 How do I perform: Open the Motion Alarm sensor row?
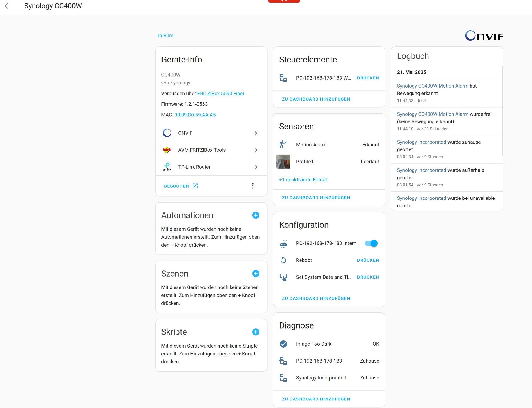[329, 145]
